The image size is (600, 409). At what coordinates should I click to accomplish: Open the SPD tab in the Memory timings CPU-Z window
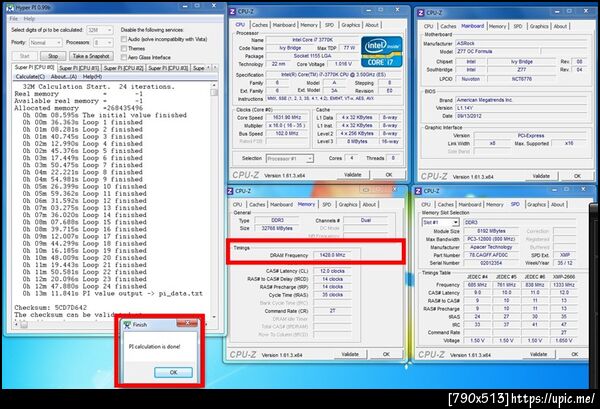tap(326, 205)
